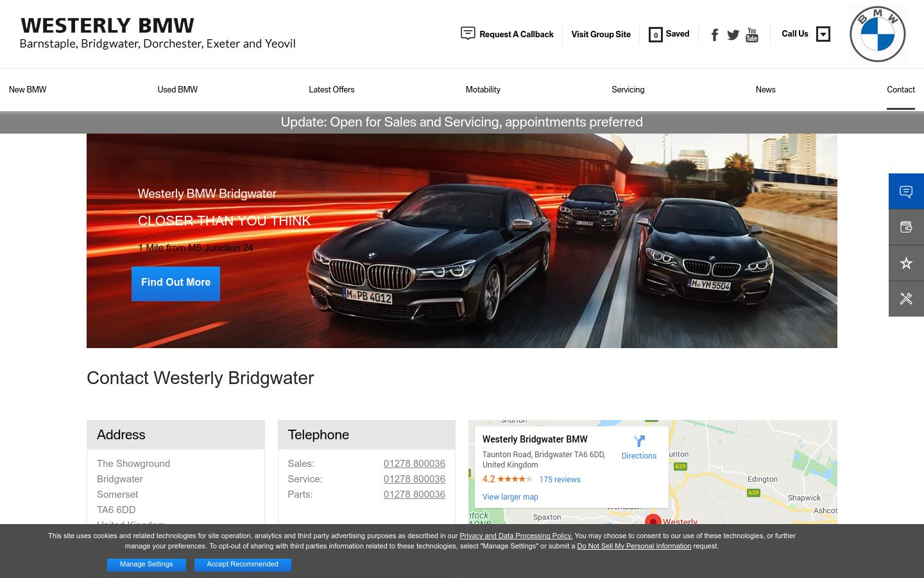Click the Facebook icon in header
Image resolution: width=924 pixels, height=578 pixels.
[x=714, y=35]
